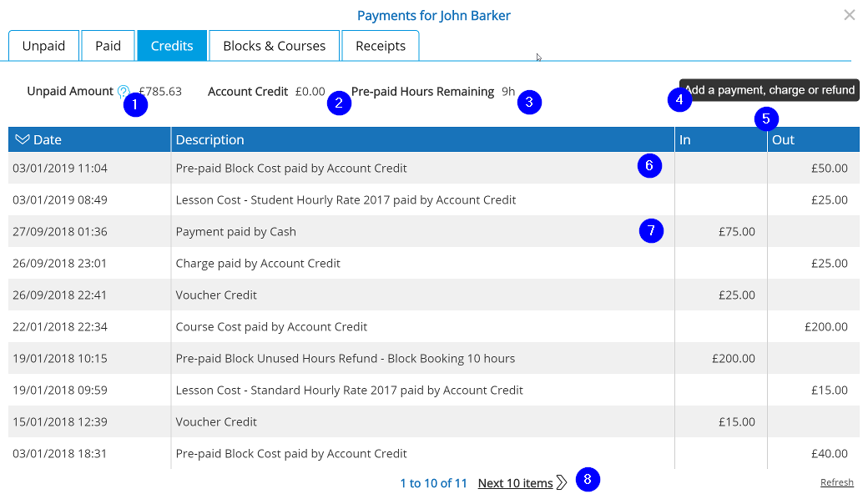The width and height of the screenshot is (868, 499).
Task: Select Voucher Credit dated 26/09/2018 22:41
Action: (434, 295)
